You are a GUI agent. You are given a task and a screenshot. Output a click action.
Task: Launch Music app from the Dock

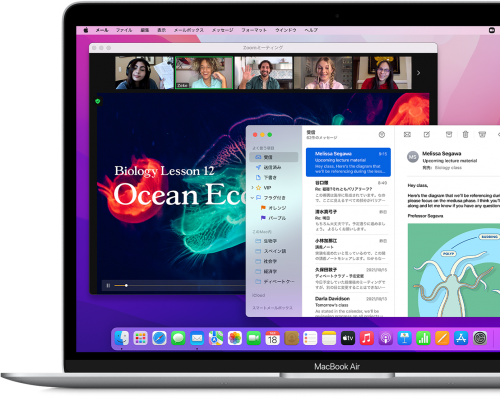tap(366, 339)
